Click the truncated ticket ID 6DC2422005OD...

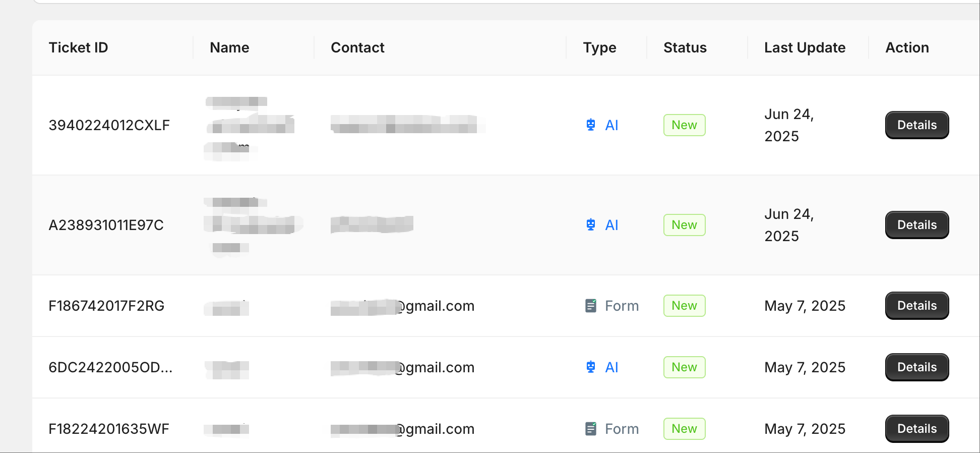pos(110,367)
